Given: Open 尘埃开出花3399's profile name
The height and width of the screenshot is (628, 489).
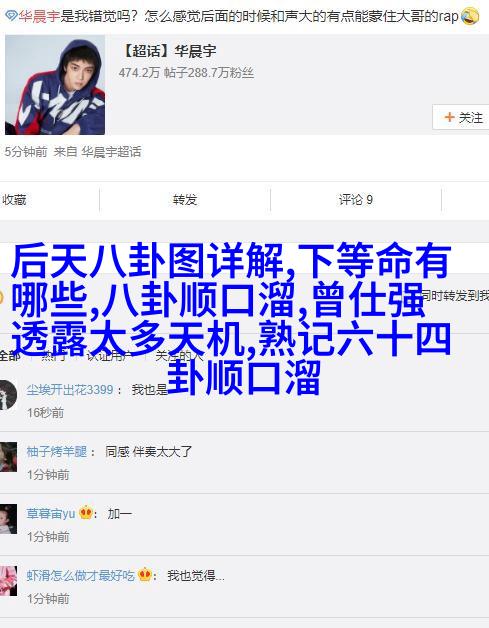Looking at the screenshot, I should click(x=70, y=389).
